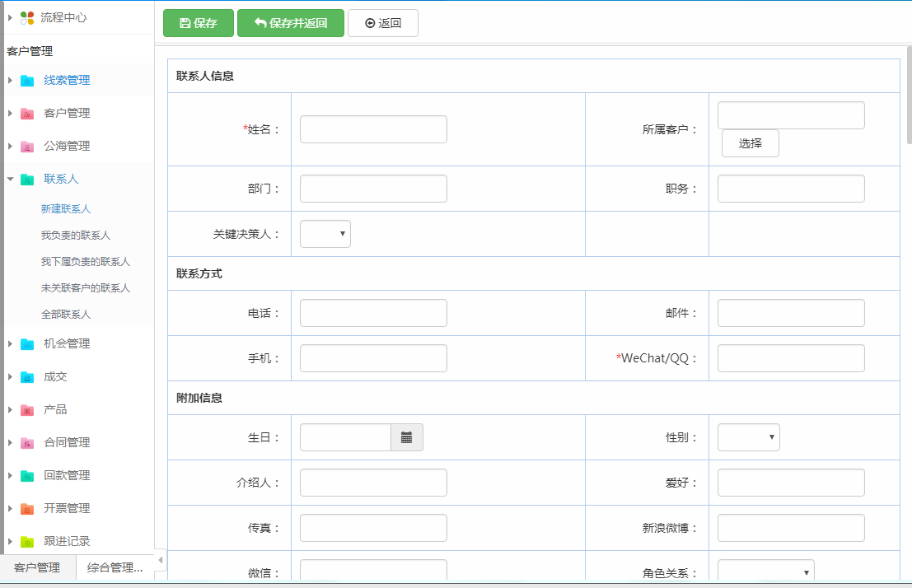Open 我负责的联系人 submenu item
Image resolution: width=912 pixels, height=588 pixels.
coord(76,236)
